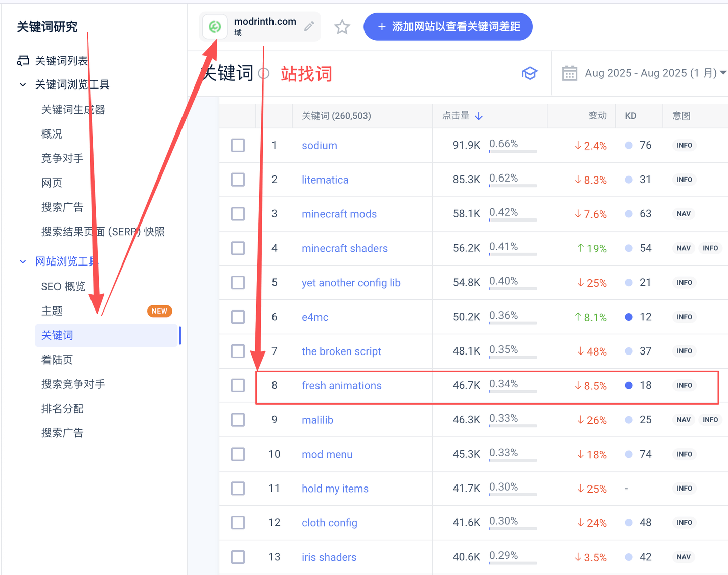The width and height of the screenshot is (728, 575).
Task: Check the box for sodium row
Action: pyautogui.click(x=238, y=146)
